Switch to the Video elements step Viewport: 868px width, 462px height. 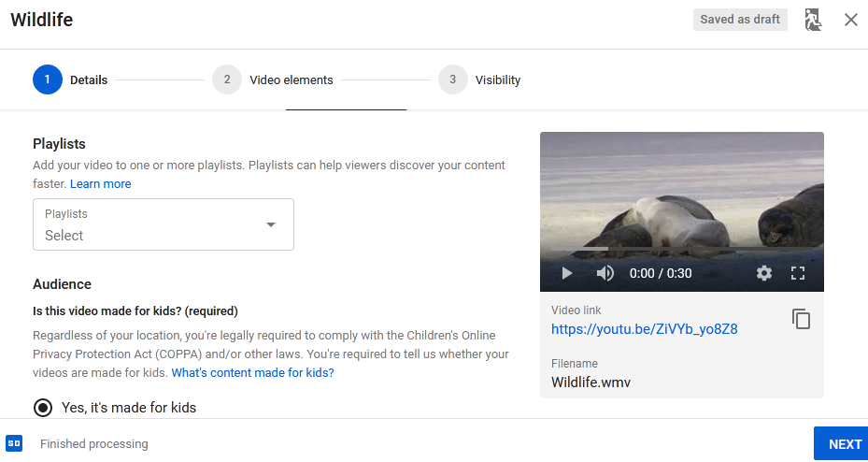coord(226,79)
